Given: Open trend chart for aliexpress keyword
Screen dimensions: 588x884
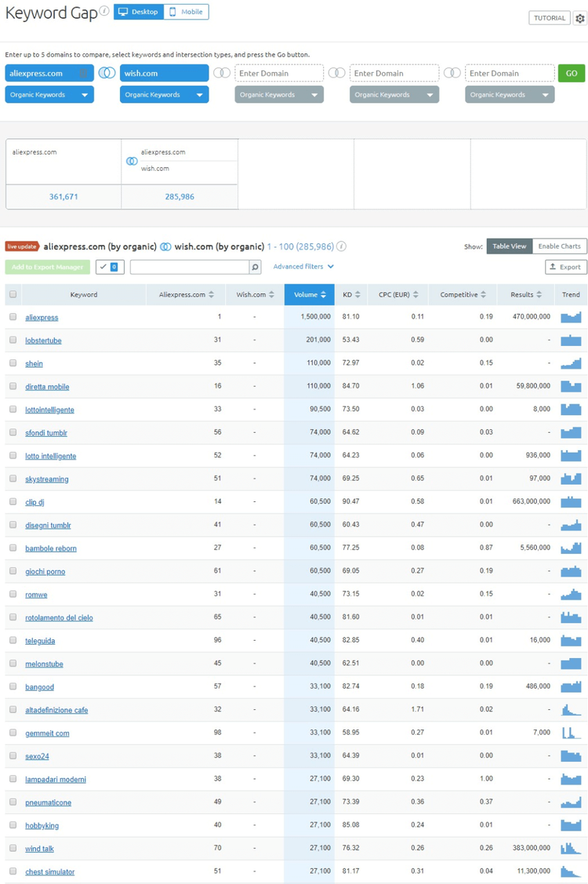Looking at the screenshot, I should pos(571,317).
